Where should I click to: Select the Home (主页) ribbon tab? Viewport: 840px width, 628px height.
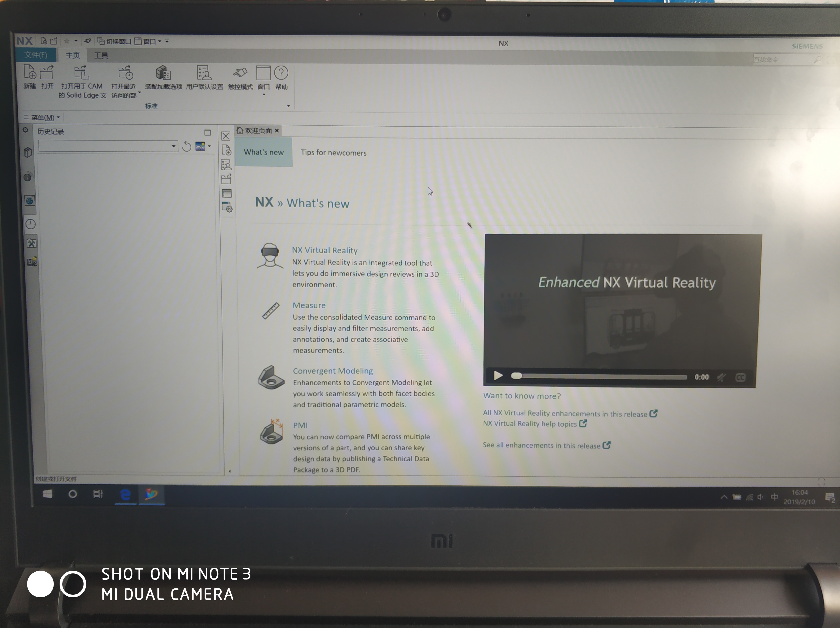tap(72, 55)
